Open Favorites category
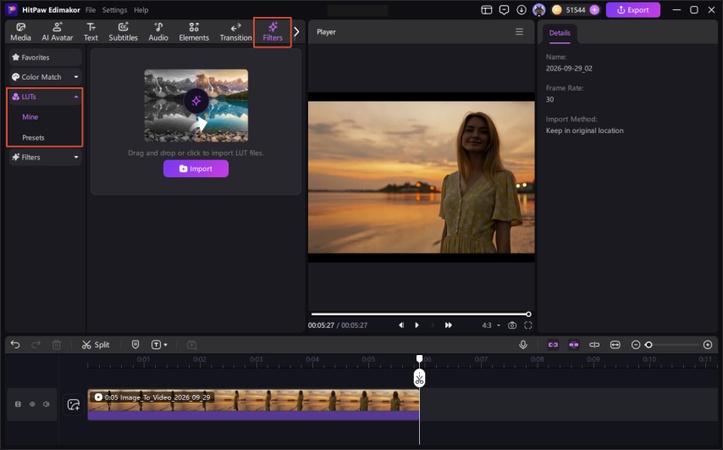The width and height of the screenshot is (723, 450). [x=45, y=57]
